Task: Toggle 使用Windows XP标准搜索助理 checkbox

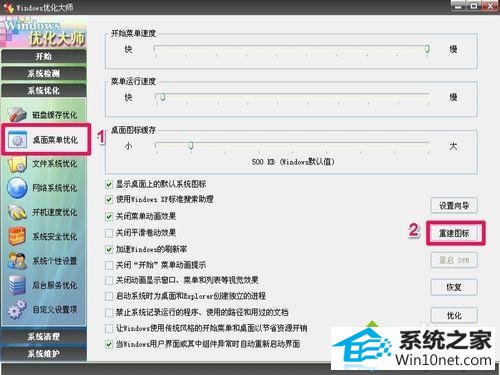Action: click(x=109, y=200)
